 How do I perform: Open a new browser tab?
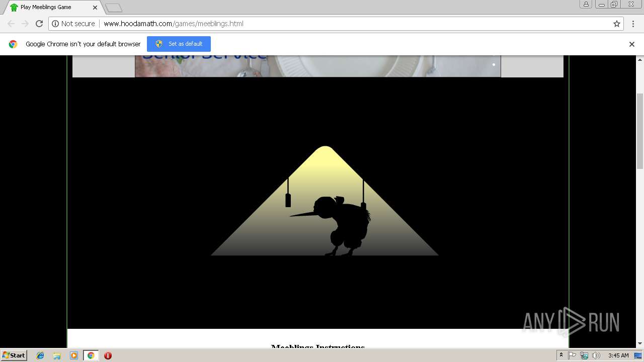pos(114,8)
